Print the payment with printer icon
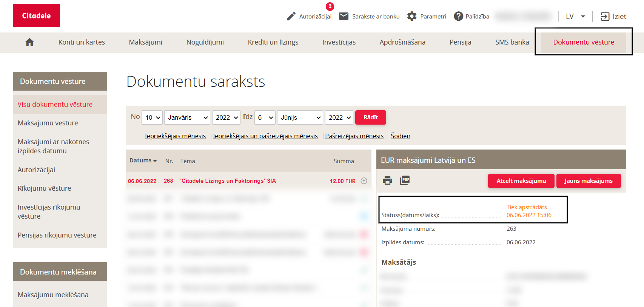This screenshot has height=307, width=644. point(387,180)
